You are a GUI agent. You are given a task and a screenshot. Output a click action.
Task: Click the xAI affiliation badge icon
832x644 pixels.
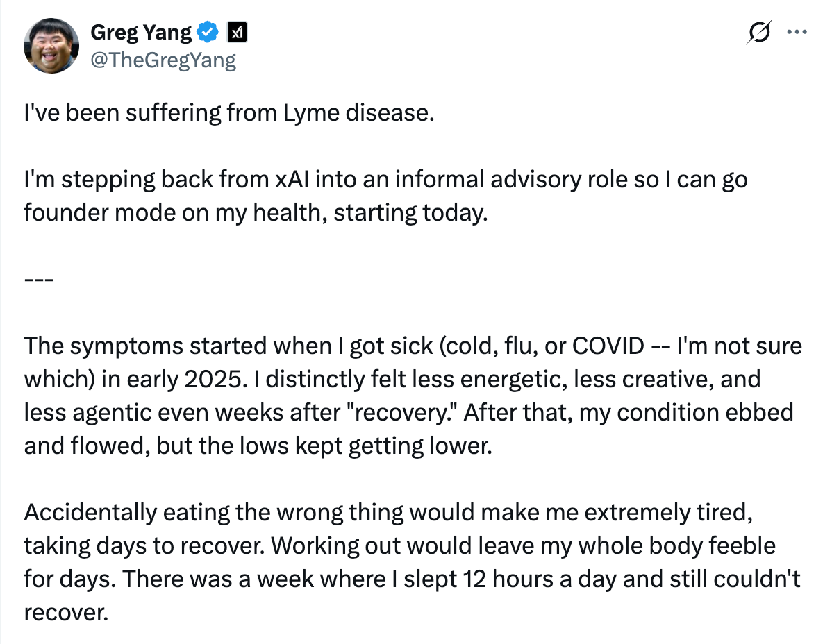238,32
